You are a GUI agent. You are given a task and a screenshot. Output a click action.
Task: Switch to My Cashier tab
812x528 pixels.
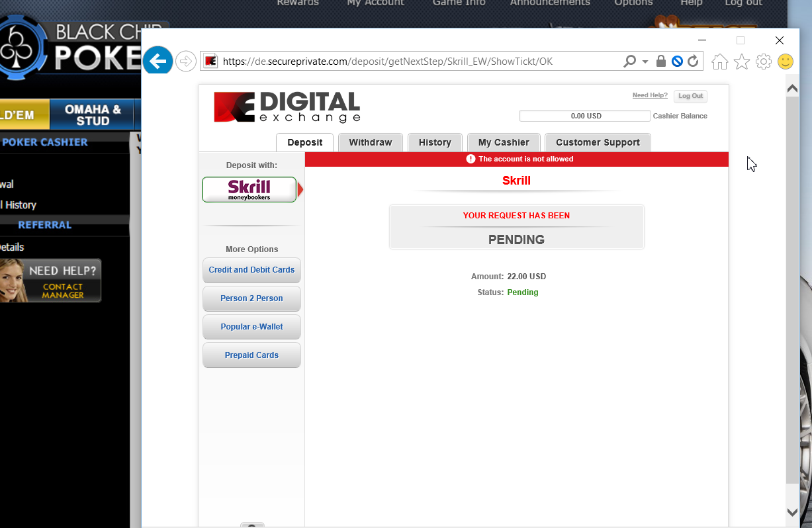(504, 142)
